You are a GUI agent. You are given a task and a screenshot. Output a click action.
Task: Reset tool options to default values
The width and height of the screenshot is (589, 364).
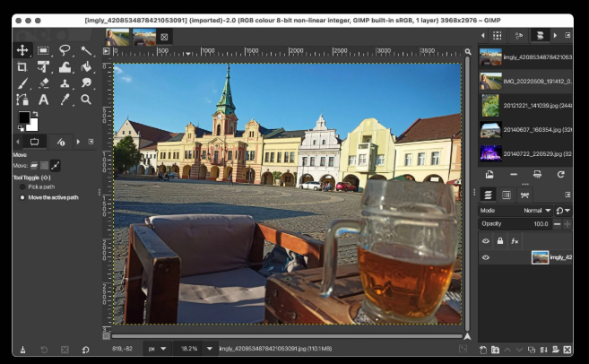click(x=86, y=350)
